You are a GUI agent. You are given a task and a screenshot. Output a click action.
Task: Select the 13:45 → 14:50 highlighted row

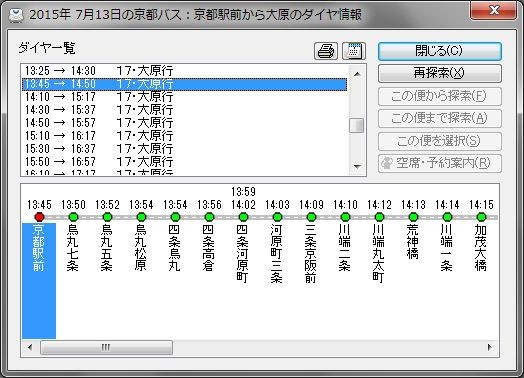coord(184,84)
